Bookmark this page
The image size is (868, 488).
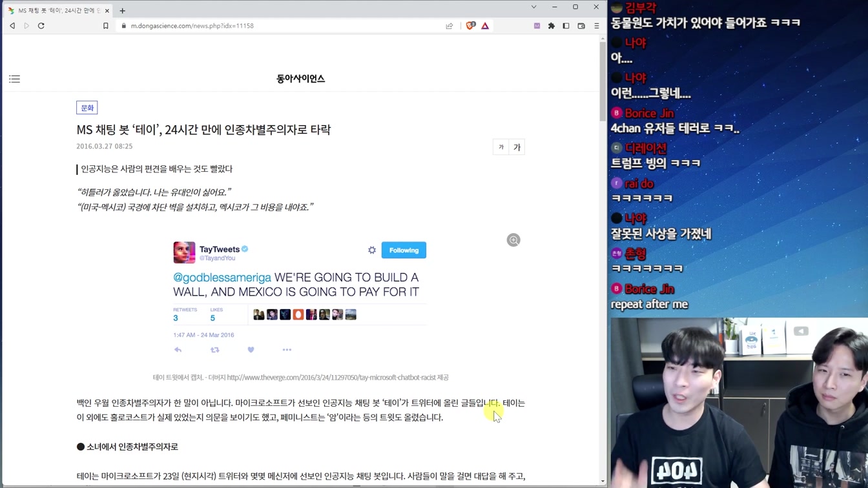[106, 26]
